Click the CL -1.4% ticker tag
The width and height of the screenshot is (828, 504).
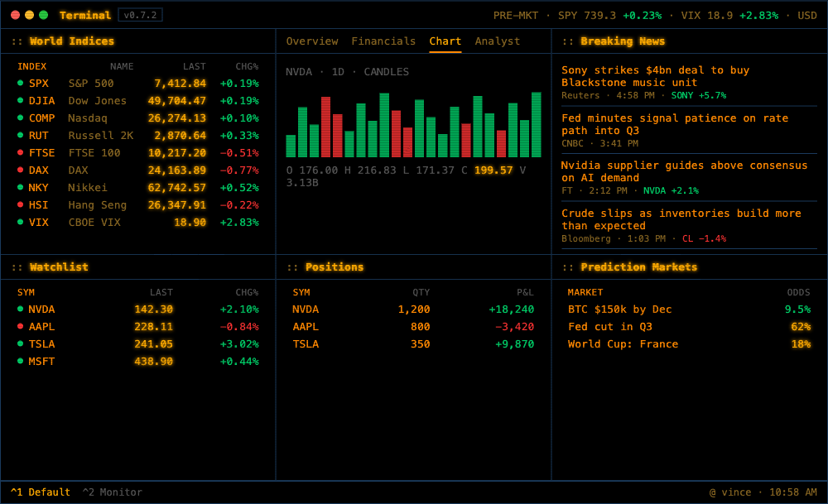pyautogui.click(x=704, y=238)
